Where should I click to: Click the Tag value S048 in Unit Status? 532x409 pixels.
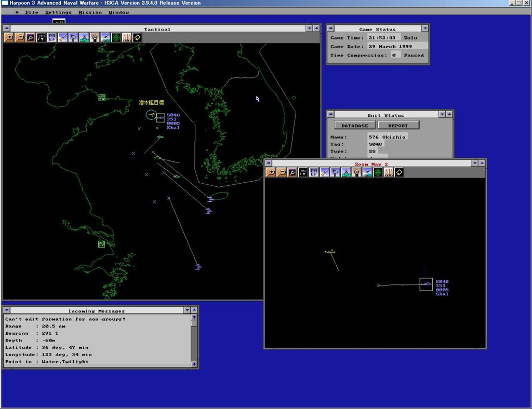tap(375, 144)
